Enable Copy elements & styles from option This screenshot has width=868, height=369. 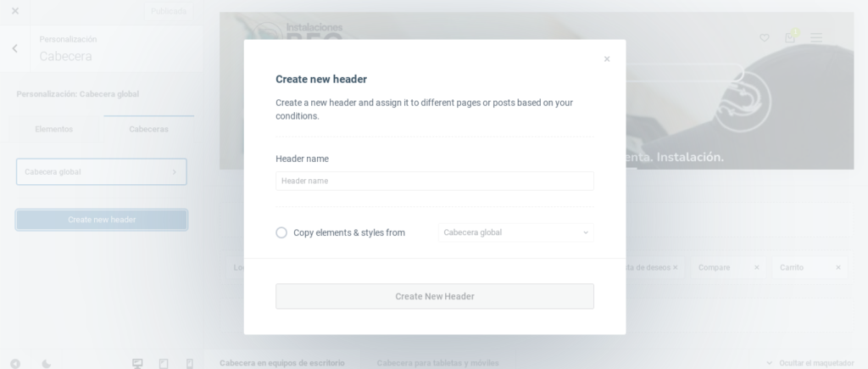tap(281, 232)
